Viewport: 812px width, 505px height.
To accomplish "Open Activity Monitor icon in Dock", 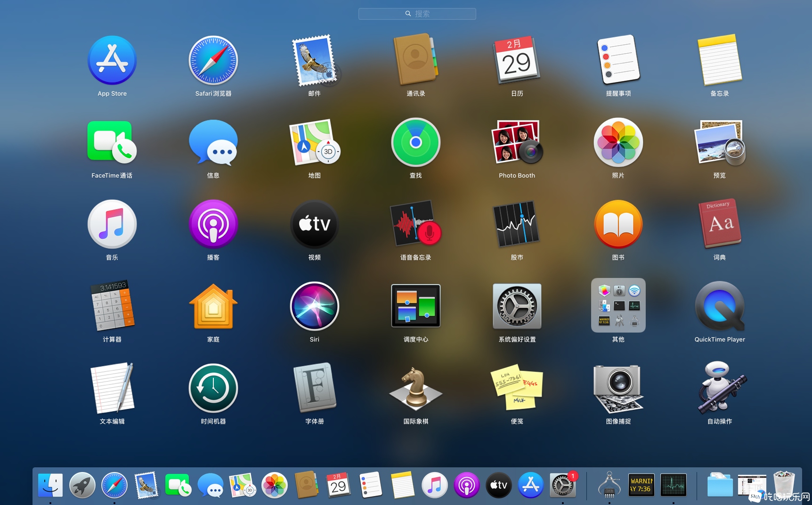I will point(674,485).
